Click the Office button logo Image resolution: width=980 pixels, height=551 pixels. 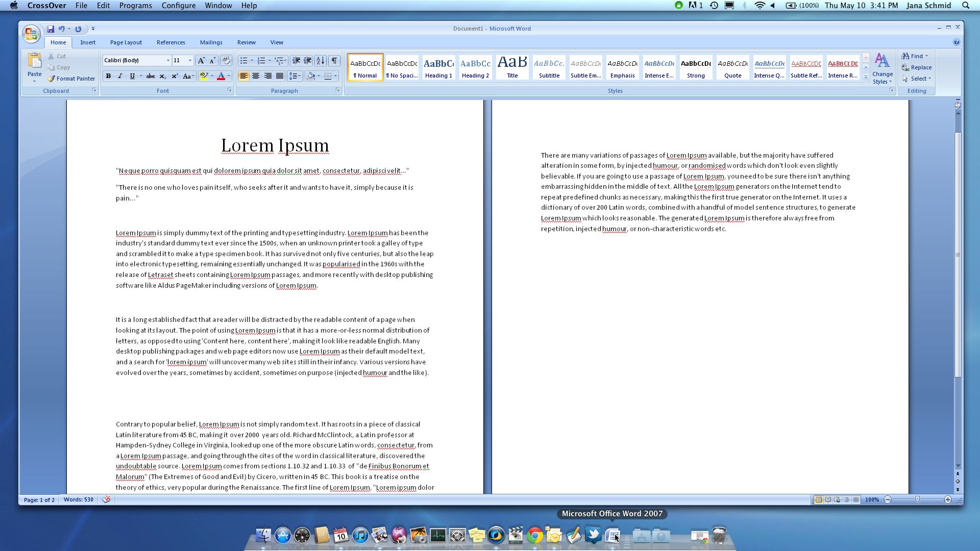coord(31,34)
